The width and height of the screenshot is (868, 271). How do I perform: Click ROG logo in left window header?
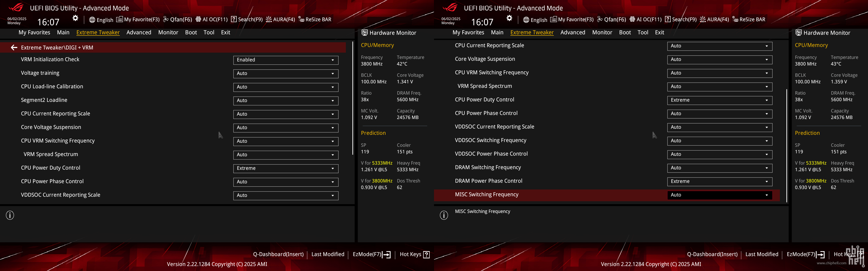pyautogui.click(x=16, y=7)
